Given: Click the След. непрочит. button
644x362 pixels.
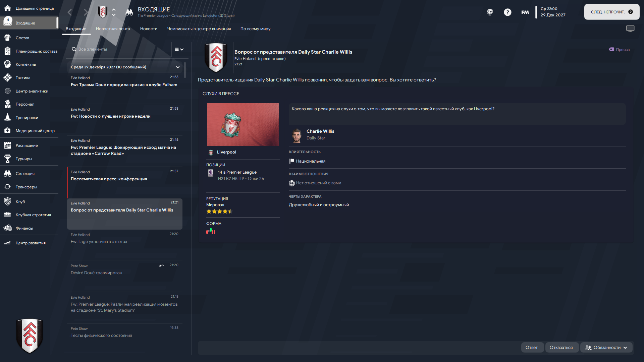Looking at the screenshot, I should [x=612, y=12].
